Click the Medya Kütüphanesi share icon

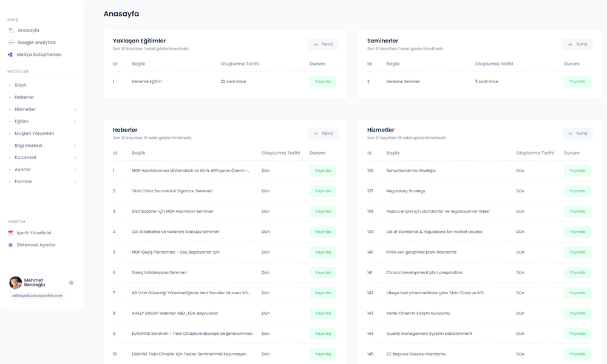point(10,55)
